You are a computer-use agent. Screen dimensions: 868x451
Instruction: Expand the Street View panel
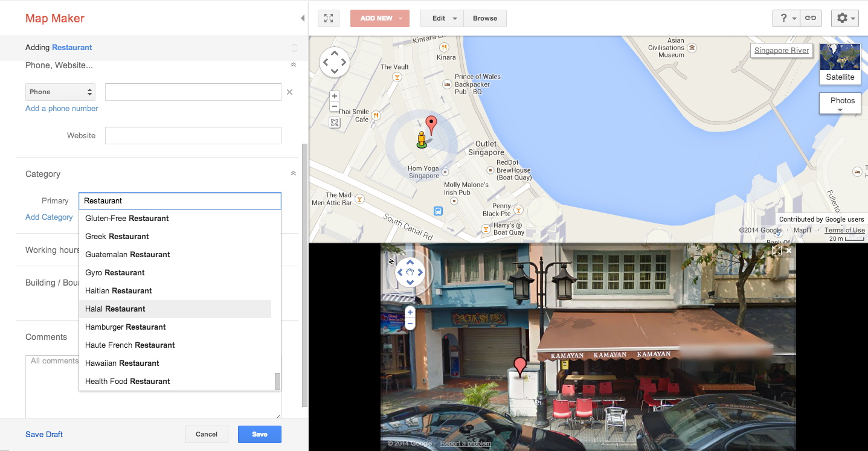(777, 250)
